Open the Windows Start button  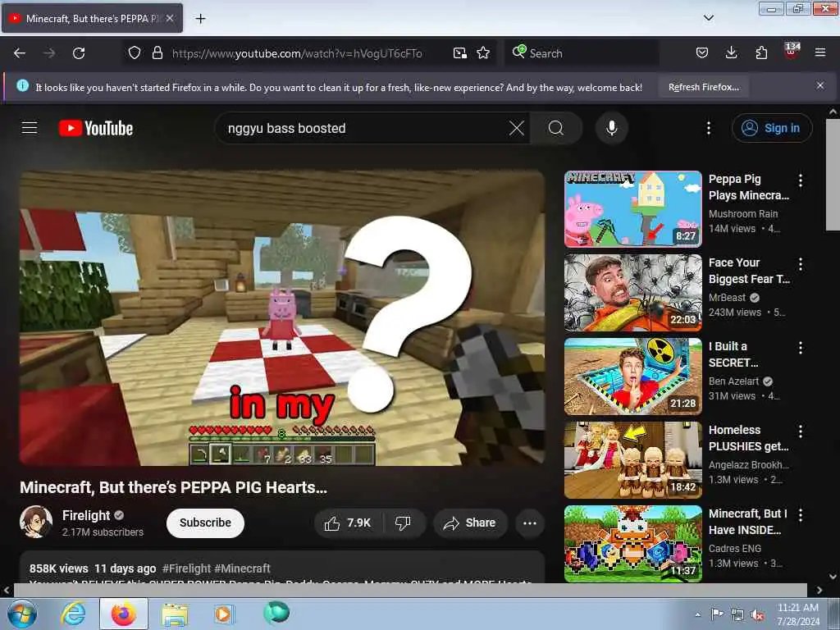[21, 614]
